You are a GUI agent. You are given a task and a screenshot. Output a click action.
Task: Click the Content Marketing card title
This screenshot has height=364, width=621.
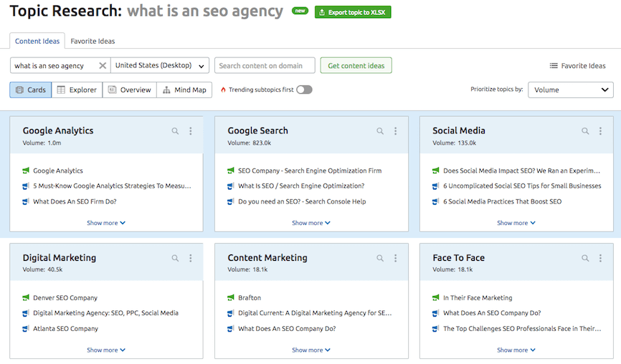(267, 257)
